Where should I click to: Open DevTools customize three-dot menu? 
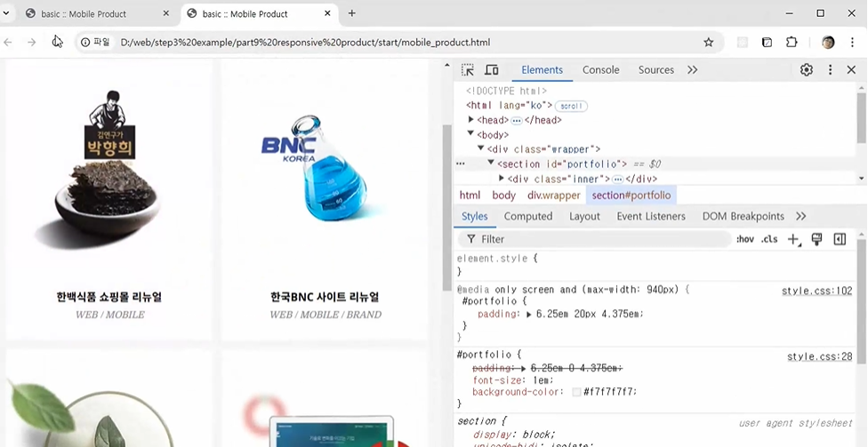[x=830, y=69]
